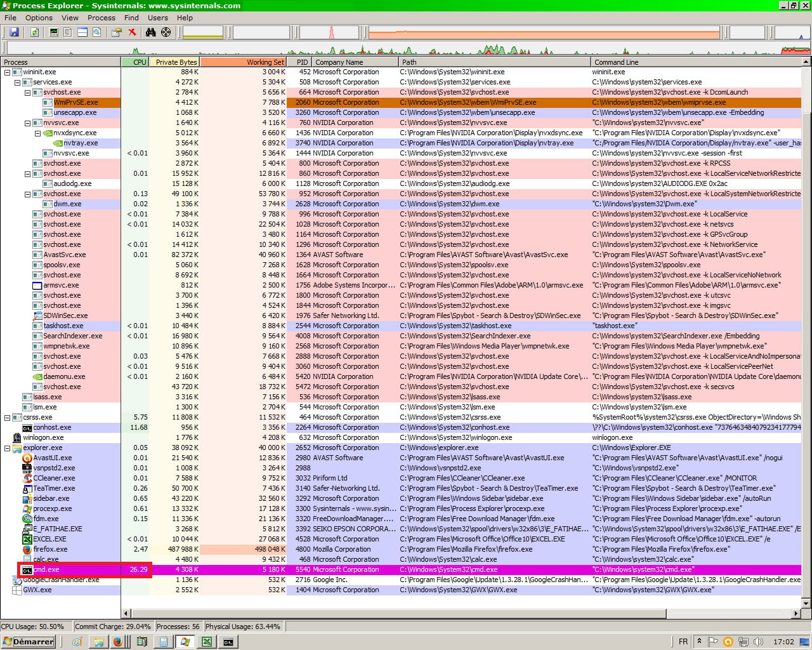Open the Options menu

click(39, 18)
